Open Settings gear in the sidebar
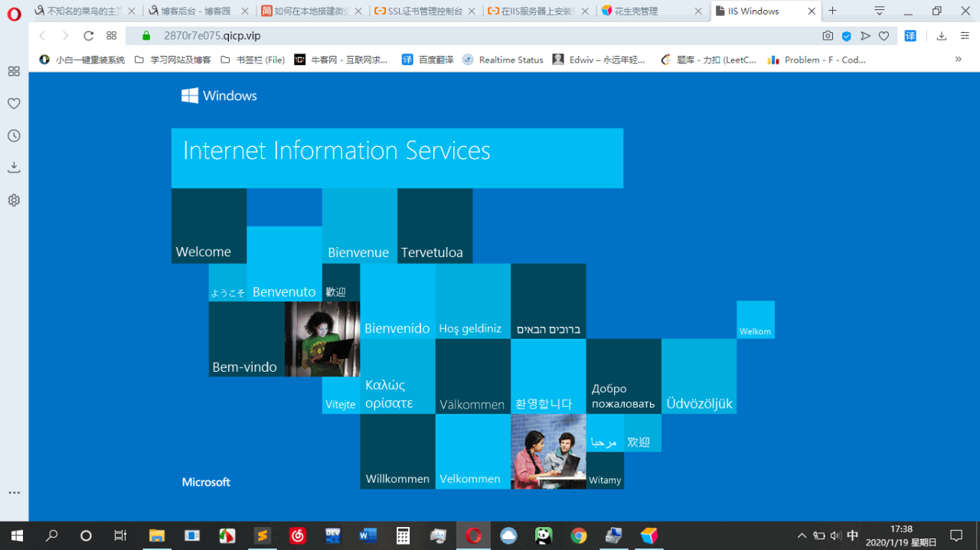The image size is (980, 550). [x=14, y=200]
